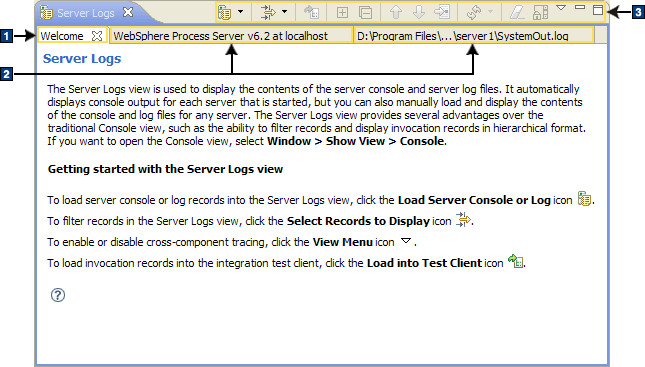Click the Previous record up arrow icon
Viewport: 645px width, 367px height.
[396, 12]
